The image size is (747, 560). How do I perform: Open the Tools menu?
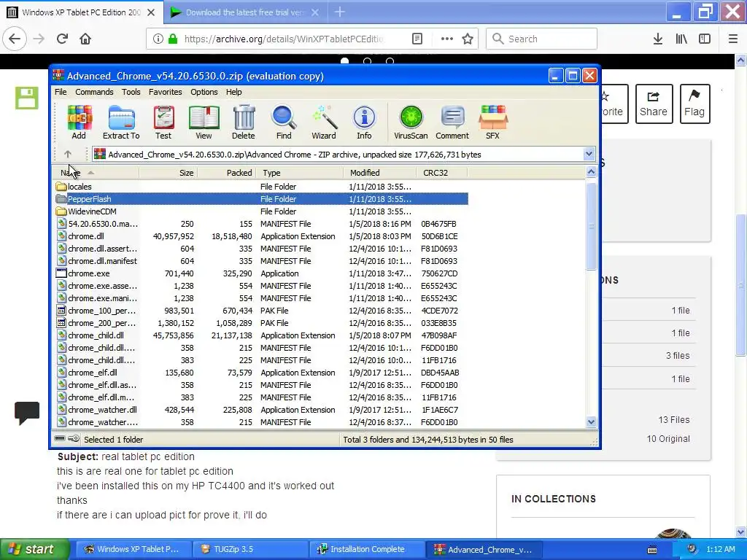pos(131,92)
